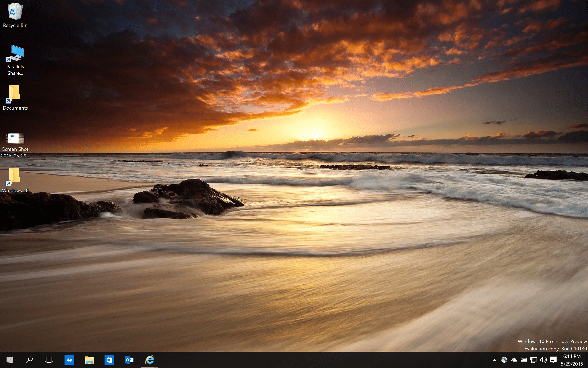Image resolution: width=588 pixels, height=368 pixels.
Task: Click the Show desktop sliver at the taskbar edge
Action: coord(587,360)
